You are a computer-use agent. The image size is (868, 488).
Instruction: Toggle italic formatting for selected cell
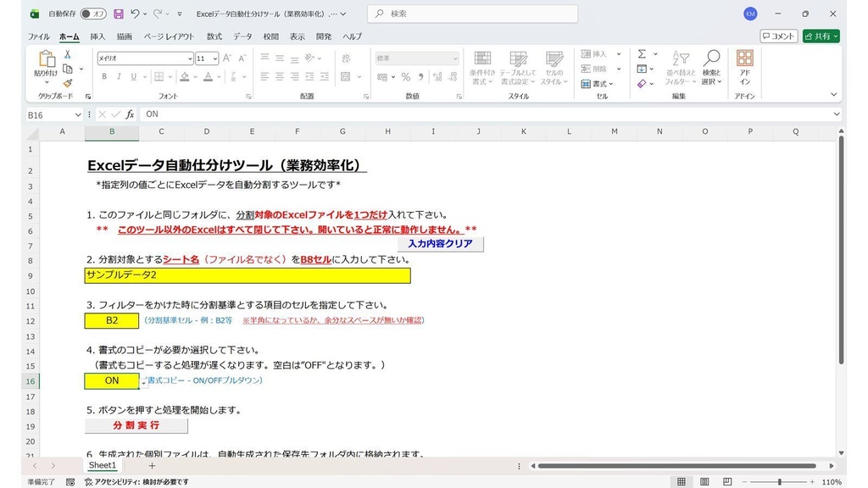[x=119, y=76]
